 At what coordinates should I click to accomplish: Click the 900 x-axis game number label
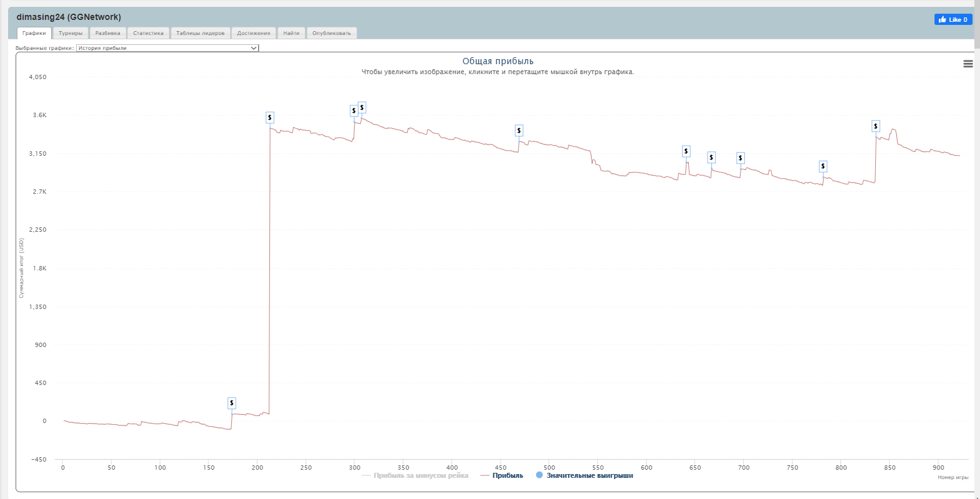[938, 467]
